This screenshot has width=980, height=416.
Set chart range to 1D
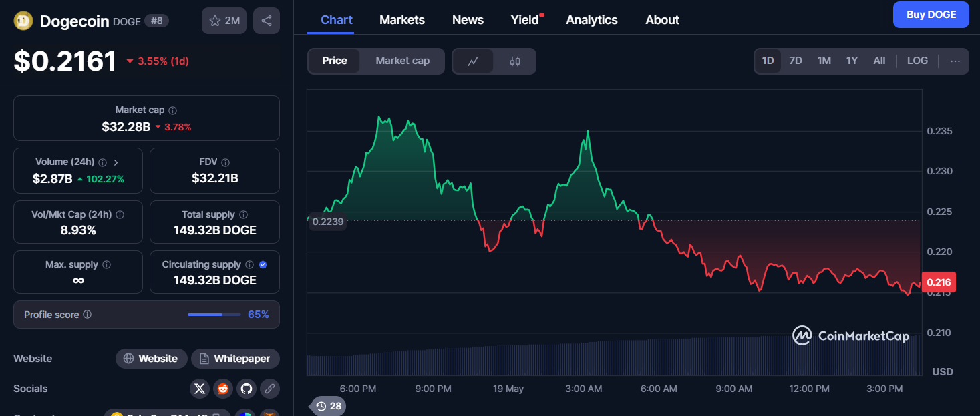[x=768, y=61]
